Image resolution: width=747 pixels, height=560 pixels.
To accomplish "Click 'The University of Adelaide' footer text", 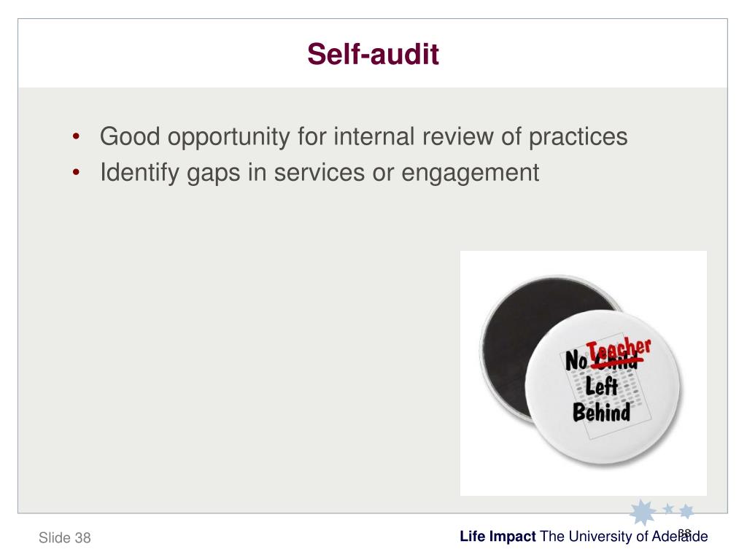I will coord(624,536).
